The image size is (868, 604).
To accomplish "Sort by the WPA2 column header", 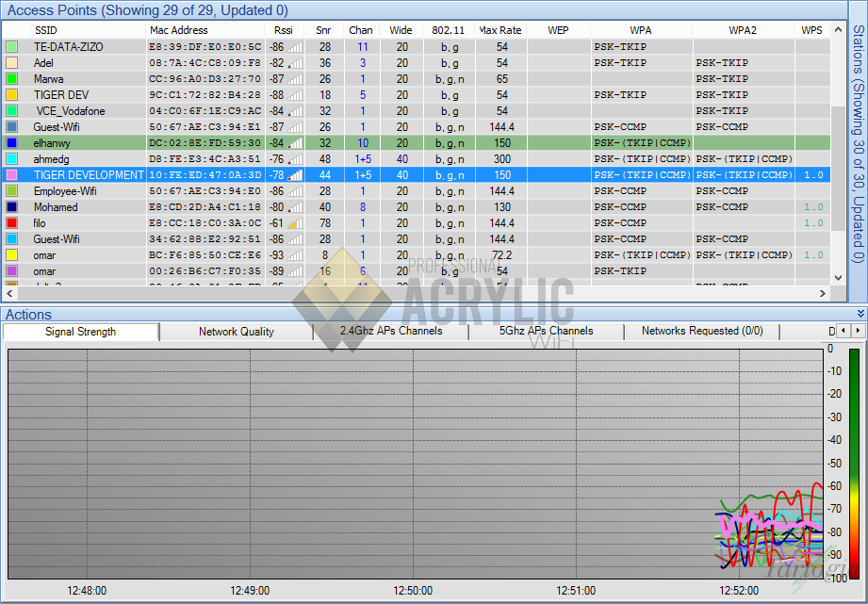I will click(x=743, y=30).
